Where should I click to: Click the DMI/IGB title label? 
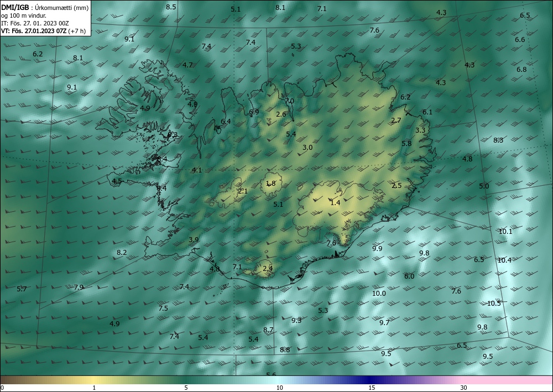click(15, 7)
